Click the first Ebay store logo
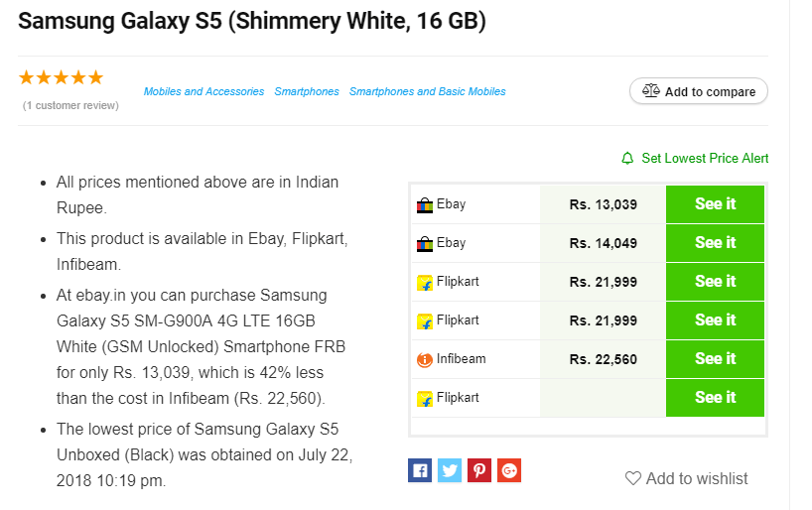This screenshot has height=510, width=812. point(425,205)
